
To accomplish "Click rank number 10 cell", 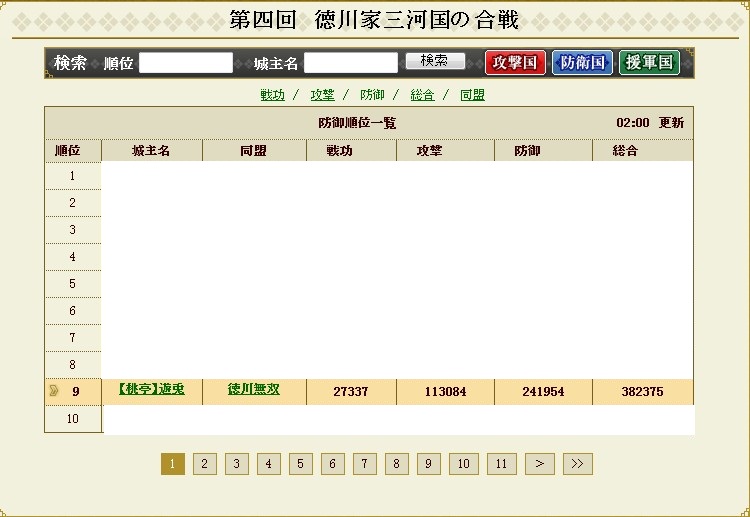I will [73, 418].
